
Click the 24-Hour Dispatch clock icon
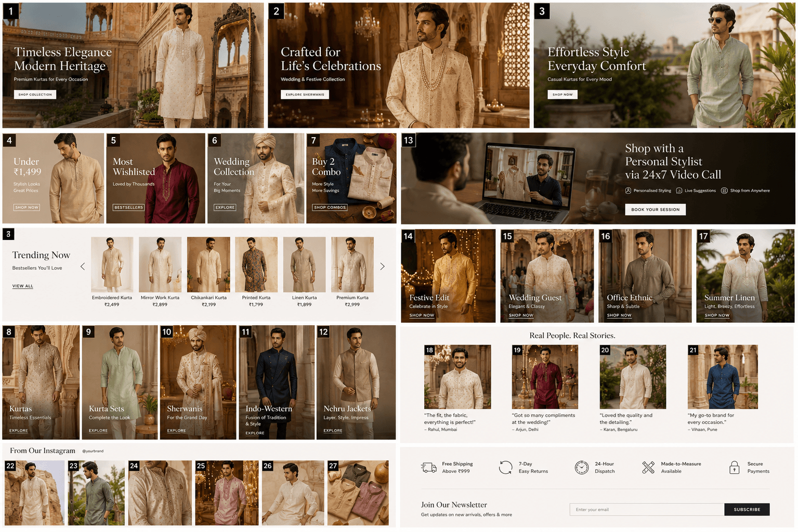point(581,468)
